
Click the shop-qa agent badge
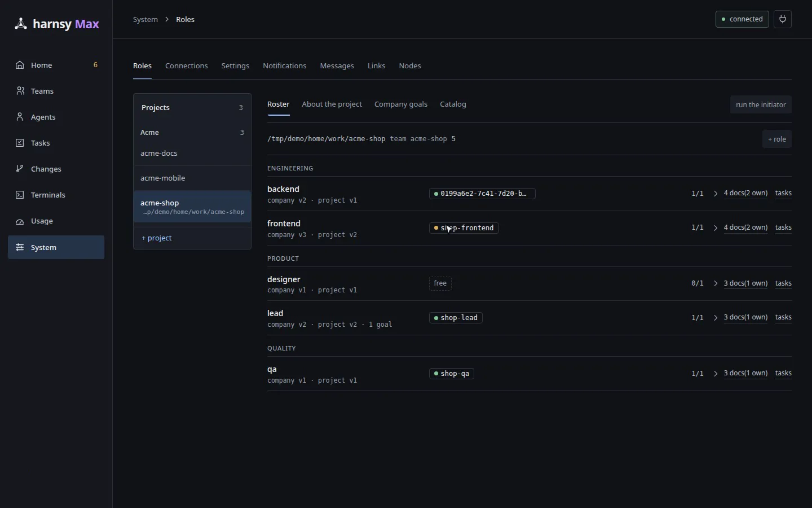(x=452, y=374)
